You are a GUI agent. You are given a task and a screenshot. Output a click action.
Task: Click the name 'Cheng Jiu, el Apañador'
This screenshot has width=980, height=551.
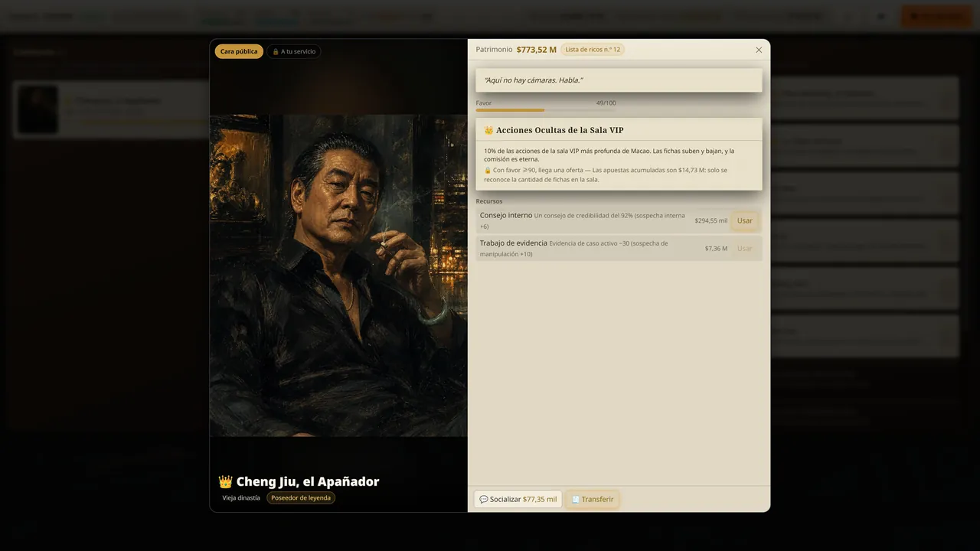coord(308,482)
